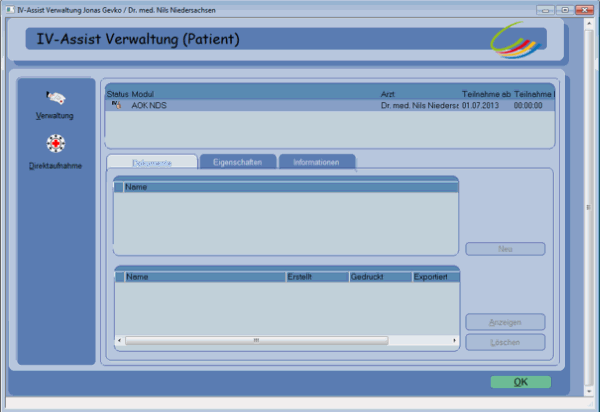Image resolution: width=600 pixels, height=412 pixels.
Task: Click the Löschen button
Action: tap(505, 342)
